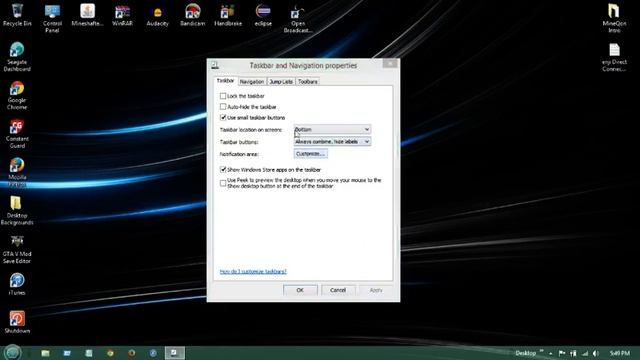Select the Seagate Dashboard desktop icon
640x360 pixels.
17,57
